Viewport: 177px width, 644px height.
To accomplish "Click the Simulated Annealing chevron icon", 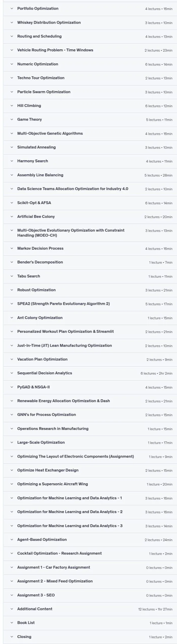I will (x=12, y=147).
